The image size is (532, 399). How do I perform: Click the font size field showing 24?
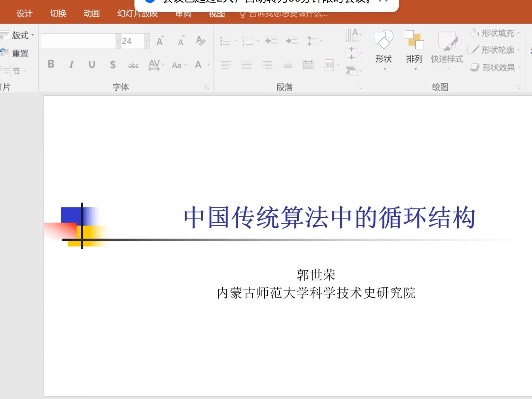(x=133, y=41)
